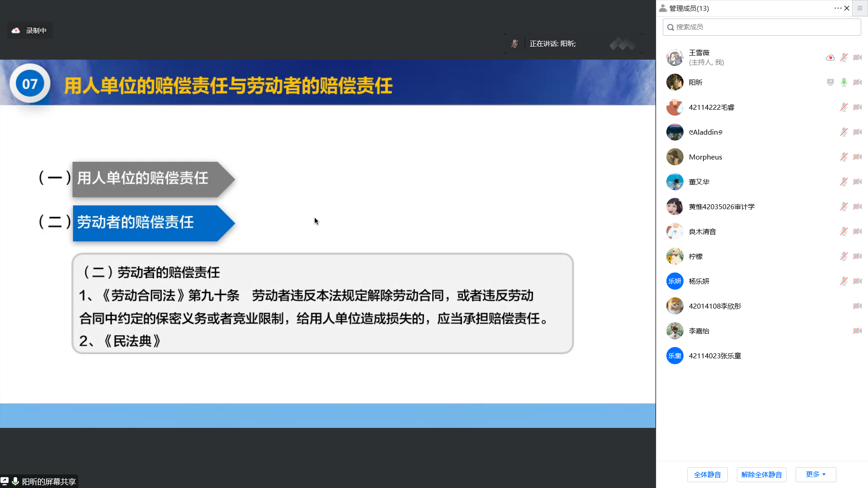This screenshot has height=488, width=868.
Task: Click screen share icon beside 阳昕
Action: (830, 82)
